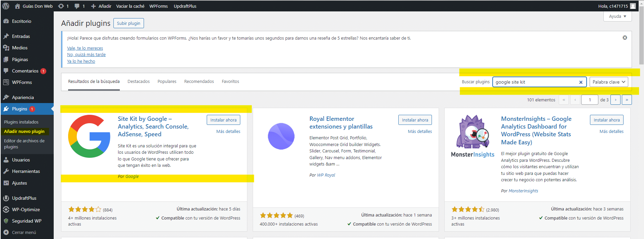The height and width of the screenshot is (239, 644).
Task: Open Más detalles for MonsterInsights plugin
Action: pos(611,131)
